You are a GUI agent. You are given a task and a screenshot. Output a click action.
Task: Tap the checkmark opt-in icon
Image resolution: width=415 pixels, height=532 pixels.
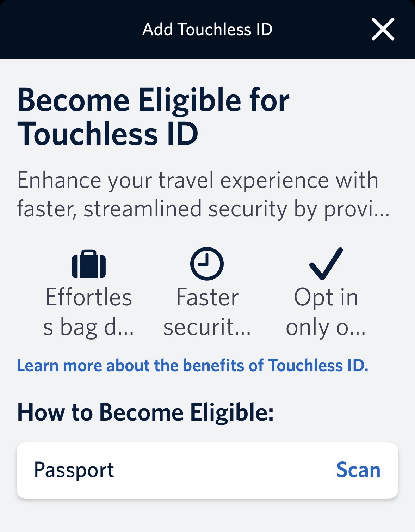click(326, 264)
